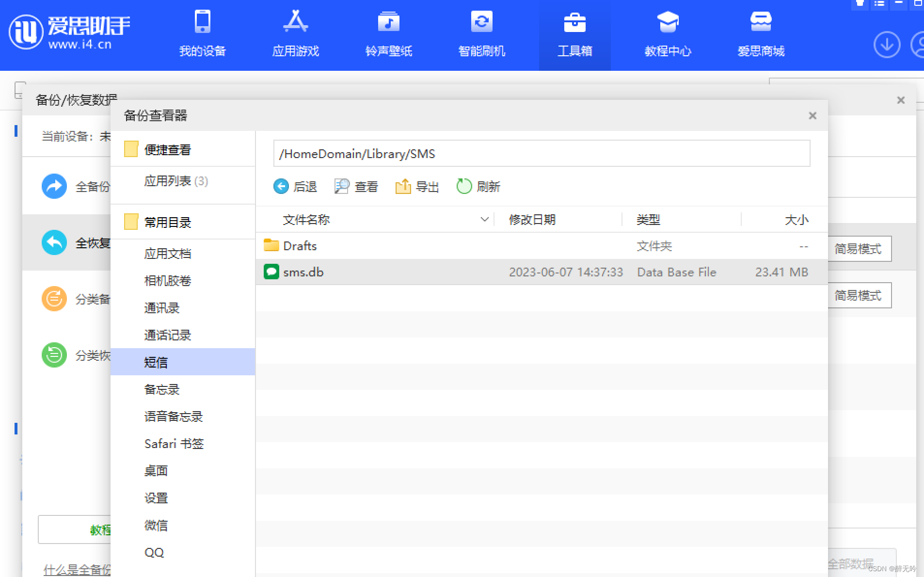Click 全备份 blue arrow icon in background window
The image size is (924, 577).
[54, 186]
